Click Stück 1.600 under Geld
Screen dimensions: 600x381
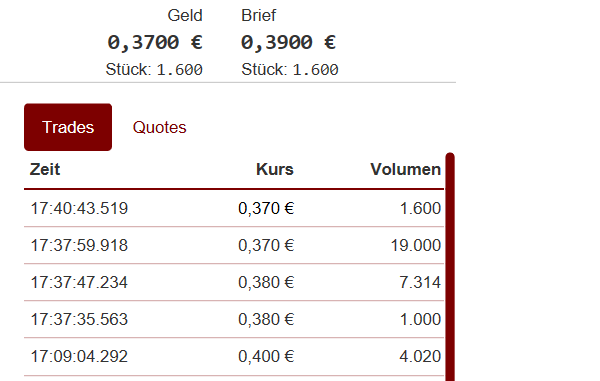(154, 70)
